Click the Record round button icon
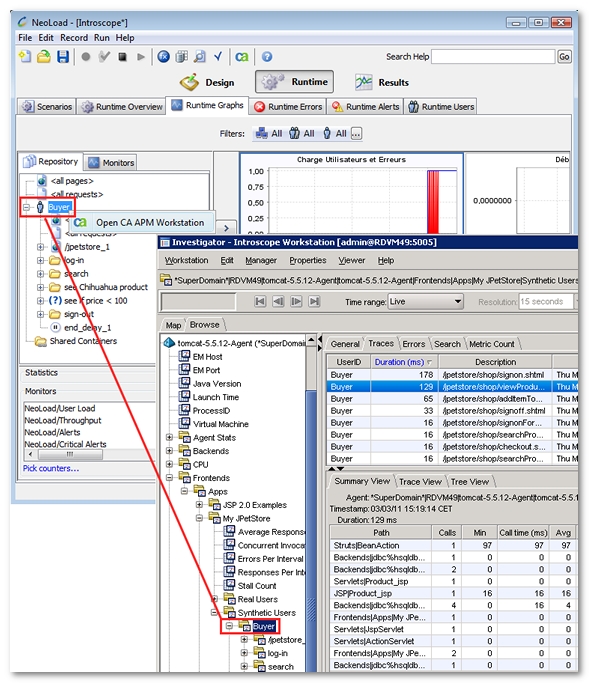Image resolution: width=589 pixels, height=683 pixels. [86, 57]
